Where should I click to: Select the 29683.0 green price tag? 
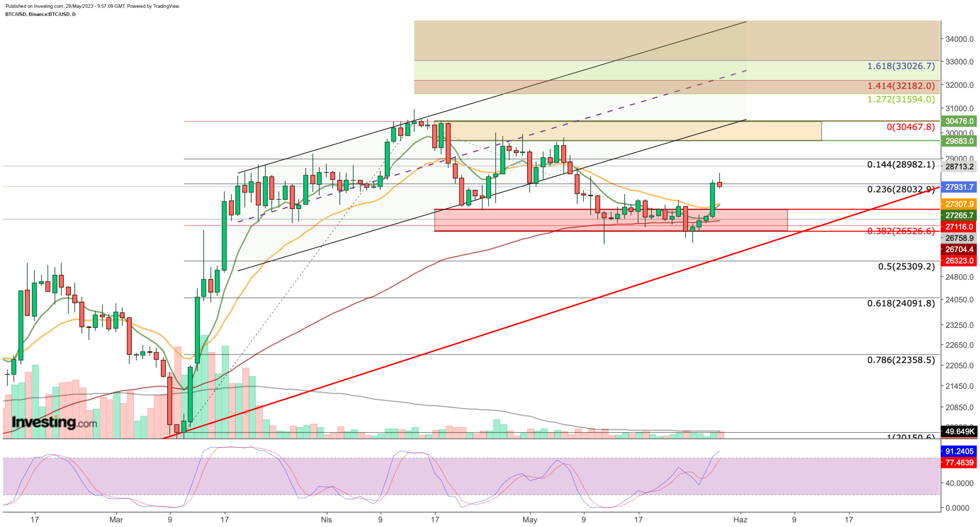click(x=959, y=141)
